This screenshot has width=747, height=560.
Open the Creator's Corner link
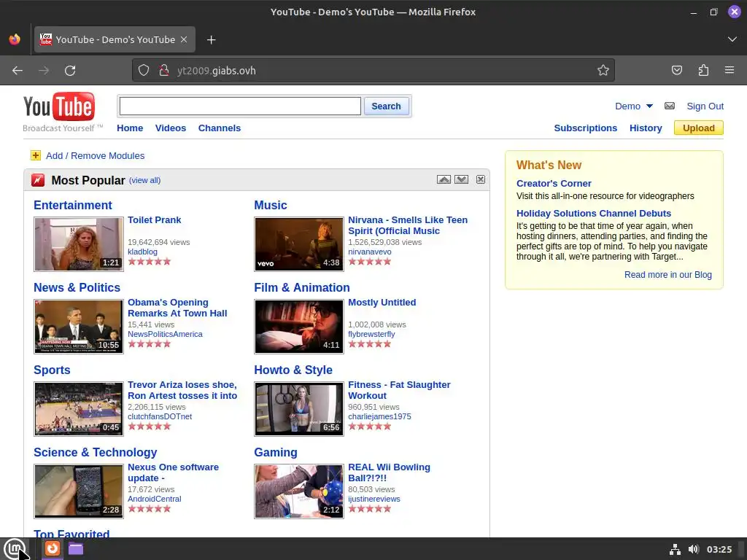tap(554, 183)
